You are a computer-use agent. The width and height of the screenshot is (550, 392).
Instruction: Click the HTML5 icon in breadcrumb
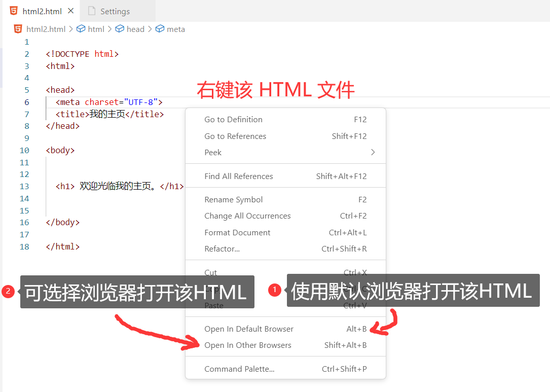(18, 29)
